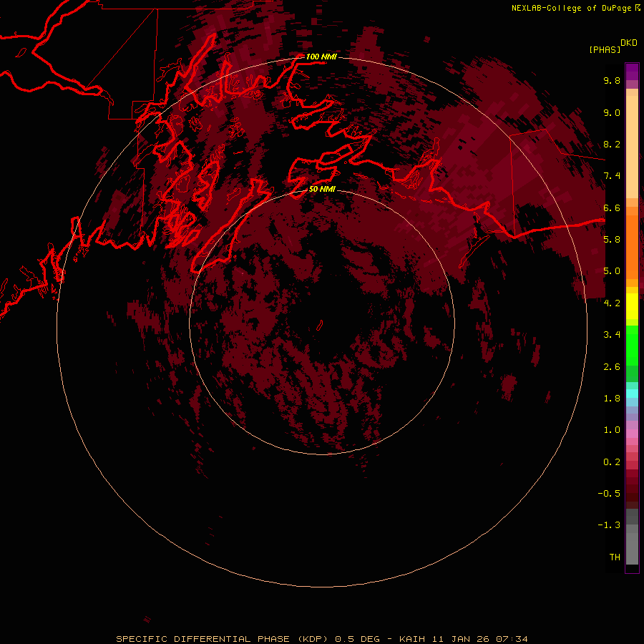
Task: Click the KAIH 11 JAN 26 07:34 timestamp
Action: pos(464,639)
